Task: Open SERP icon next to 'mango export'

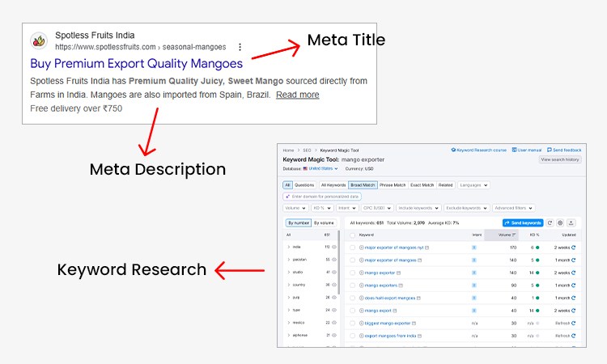Action: (x=395, y=311)
